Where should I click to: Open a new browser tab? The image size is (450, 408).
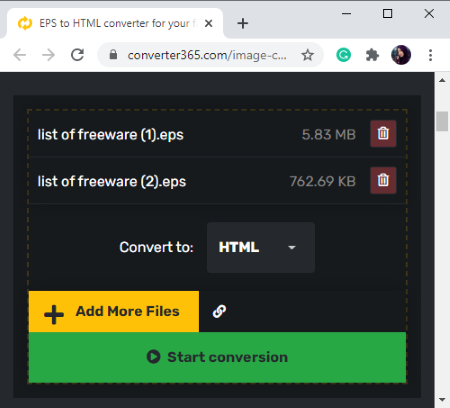[x=243, y=23]
